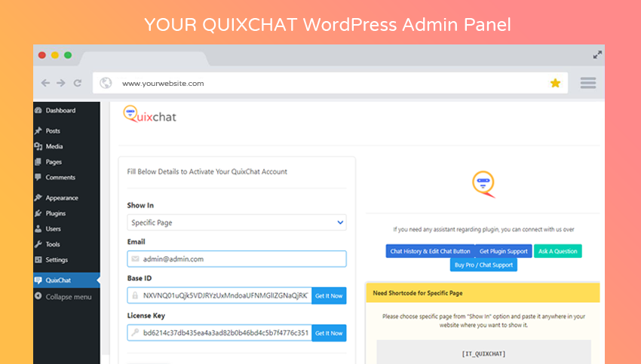Click the [IT_QUIXCHAT] shortcode text
The image size is (641, 364).
click(x=483, y=353)
